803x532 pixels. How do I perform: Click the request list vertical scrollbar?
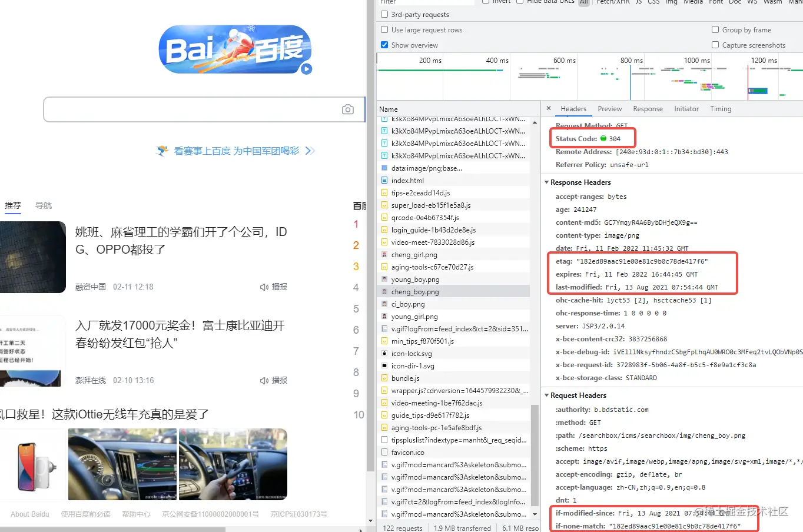point(535,455)
